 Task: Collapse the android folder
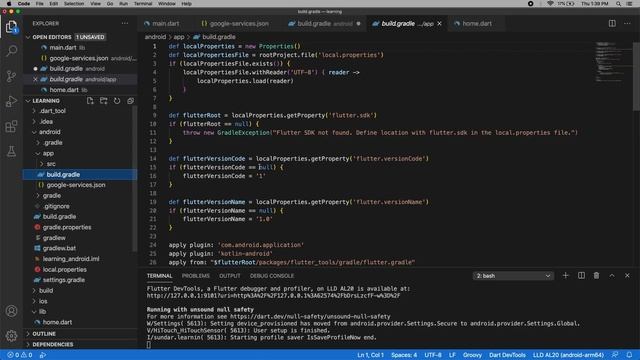pos(50,132)
